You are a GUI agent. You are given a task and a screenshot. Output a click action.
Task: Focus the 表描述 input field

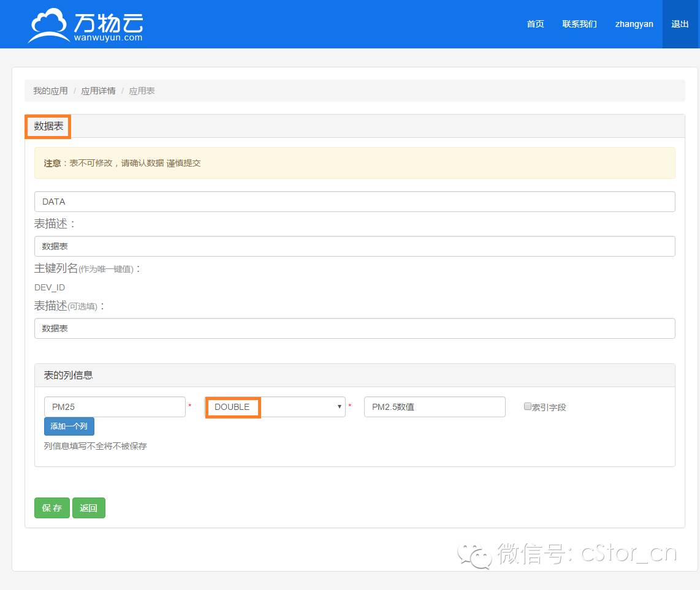(x=354, y=246)
